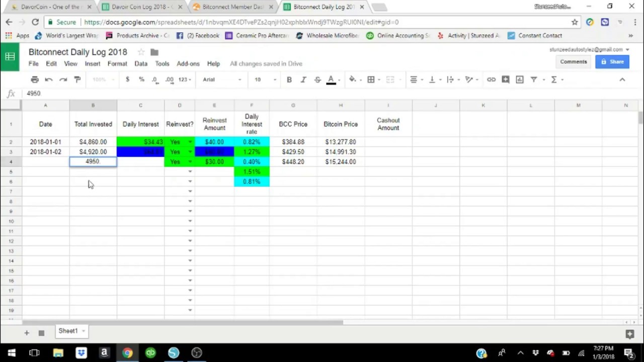Open the File menu
Viewport: 644px width, 362px height.
point(33,64)
